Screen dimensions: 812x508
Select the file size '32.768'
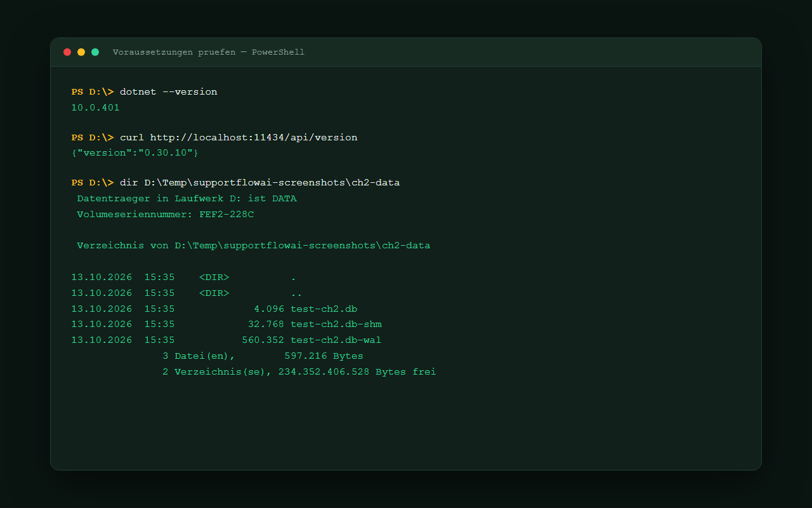[266, 324]
